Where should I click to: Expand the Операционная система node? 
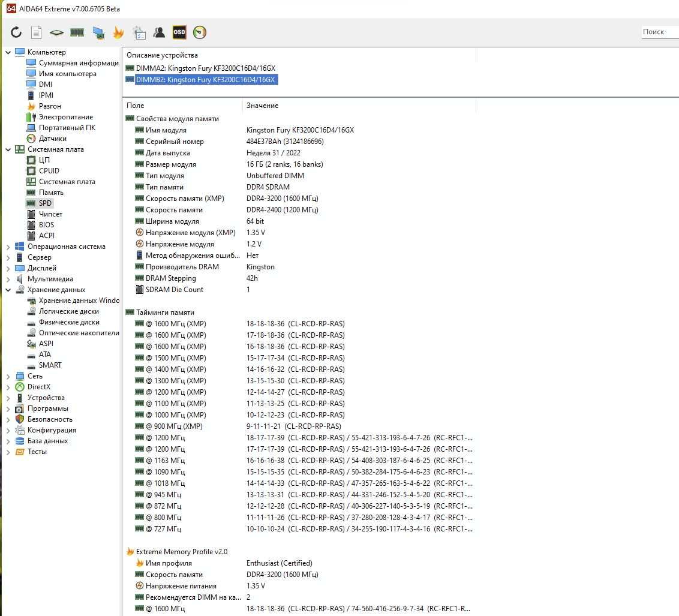tap(8, 247)
